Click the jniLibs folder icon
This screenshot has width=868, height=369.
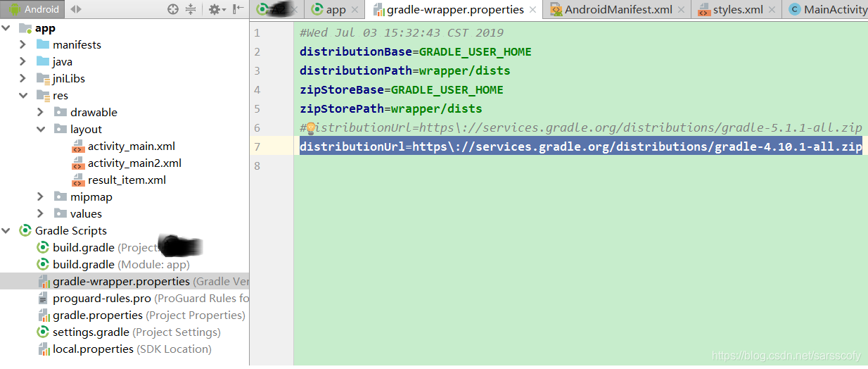43,79
